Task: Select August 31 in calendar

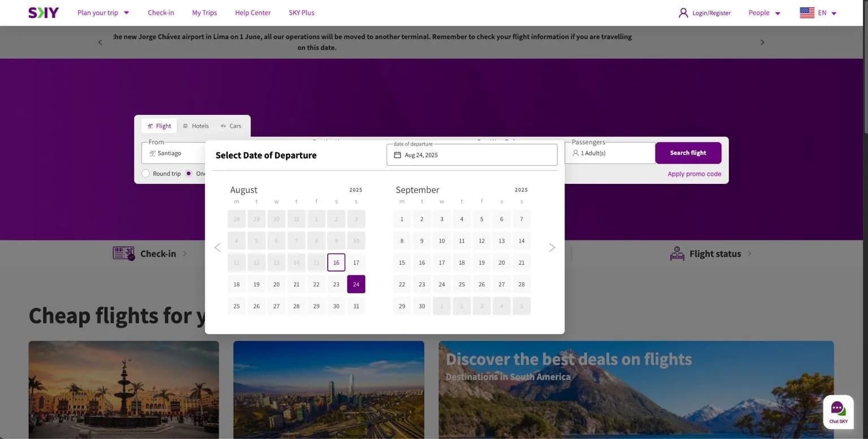Action: coord(356,306)
